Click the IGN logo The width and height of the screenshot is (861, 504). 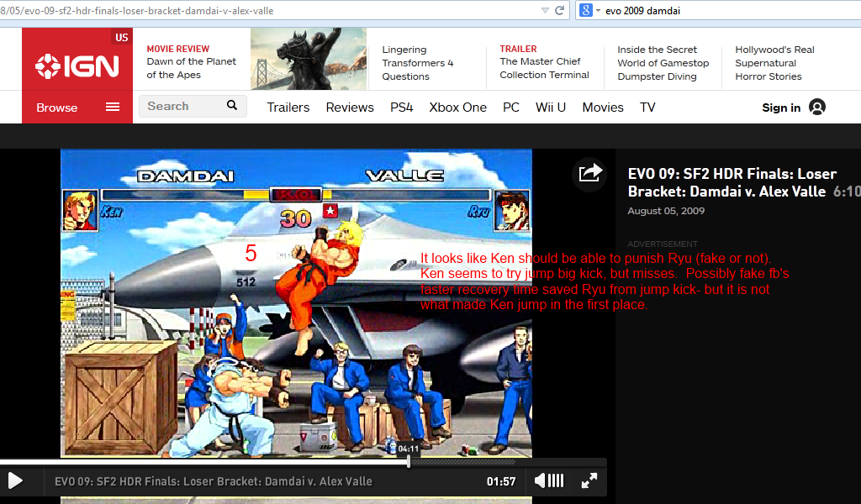point(77,66)
